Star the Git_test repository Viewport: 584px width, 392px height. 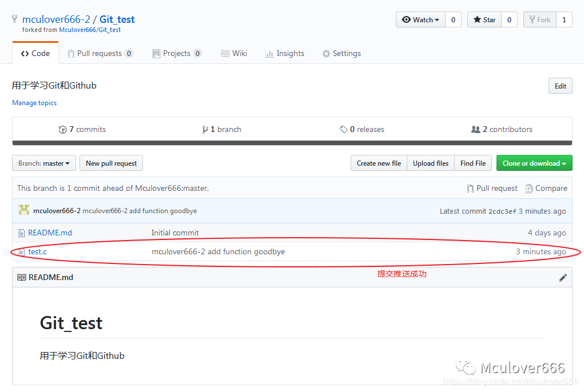tap(484, 19)
